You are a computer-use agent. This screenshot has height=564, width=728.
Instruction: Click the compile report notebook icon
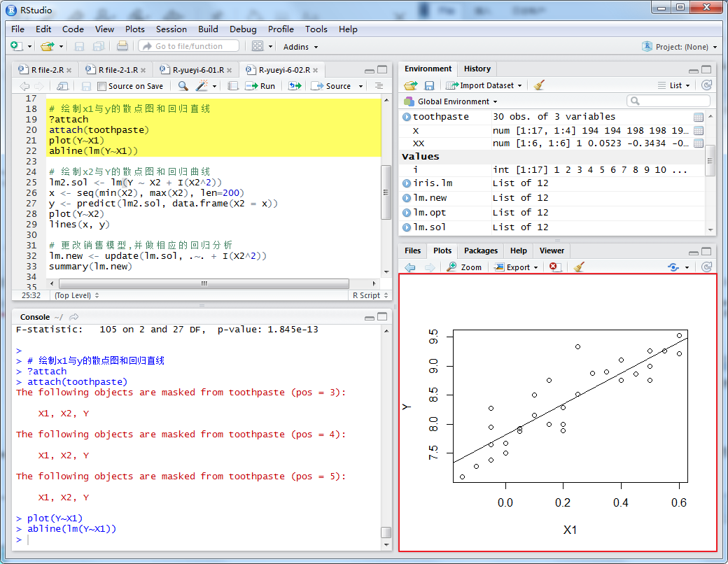click(x=233, y=86)
